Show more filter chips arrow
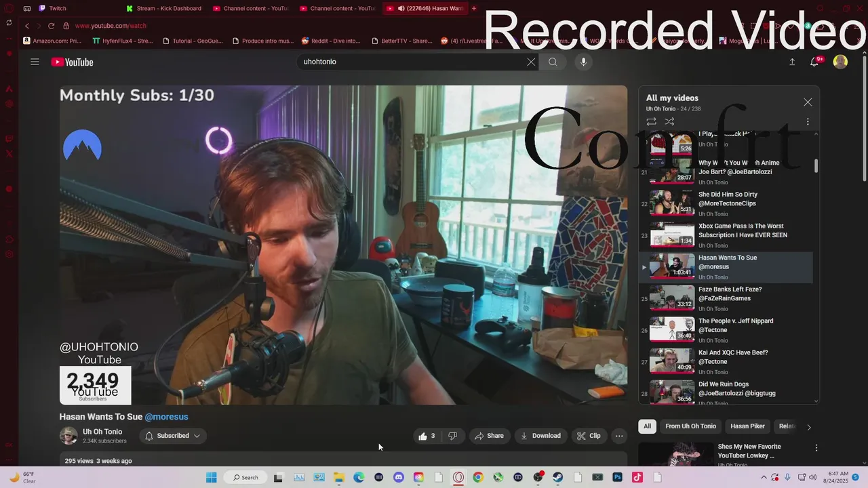 click(808, 427)
